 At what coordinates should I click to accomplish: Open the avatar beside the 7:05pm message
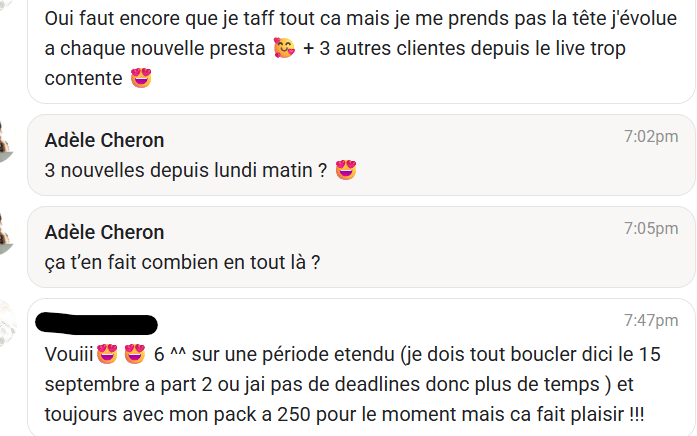(x=5, y=234)
